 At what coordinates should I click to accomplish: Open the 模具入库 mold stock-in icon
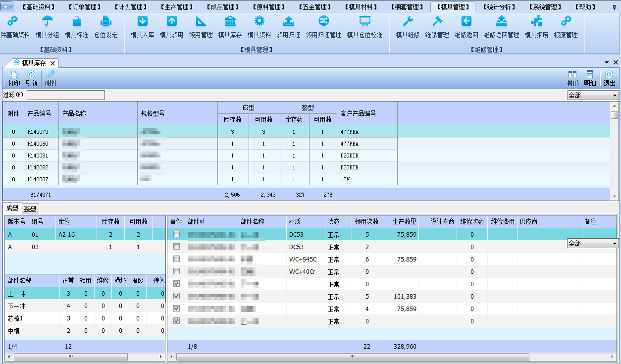[x=142, y=21]
